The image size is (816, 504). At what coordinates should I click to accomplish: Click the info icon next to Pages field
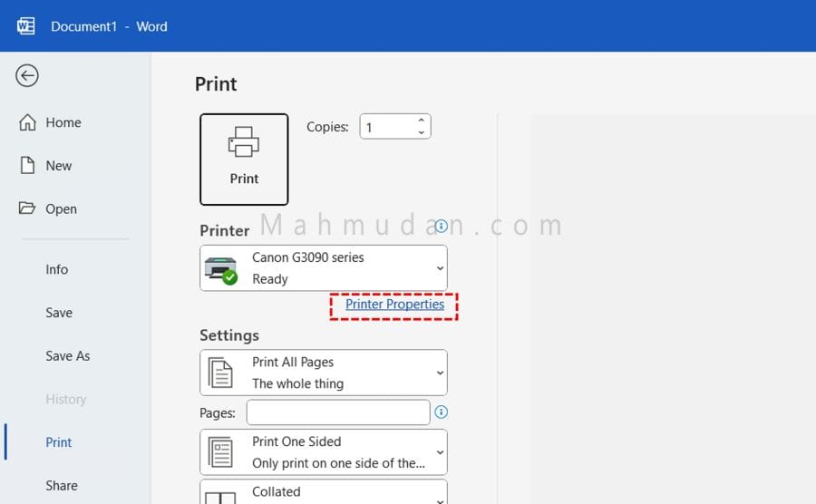[441, 412]
